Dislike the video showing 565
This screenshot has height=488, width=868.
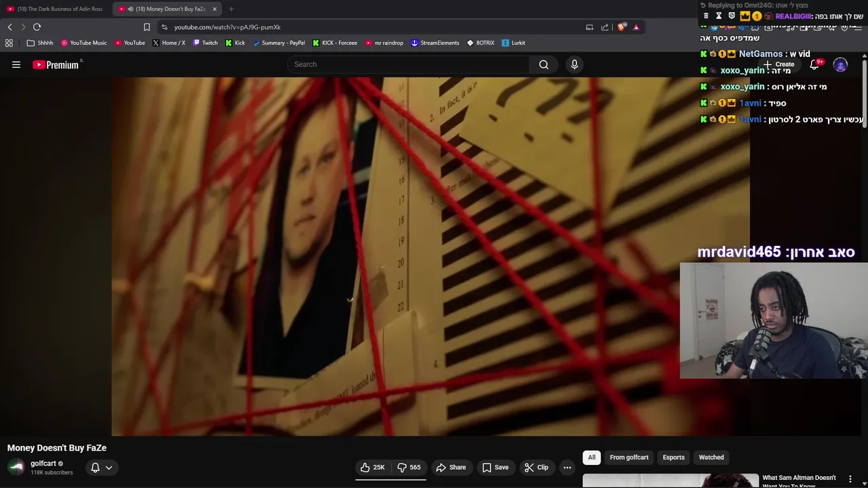click(x=409, y=467)
